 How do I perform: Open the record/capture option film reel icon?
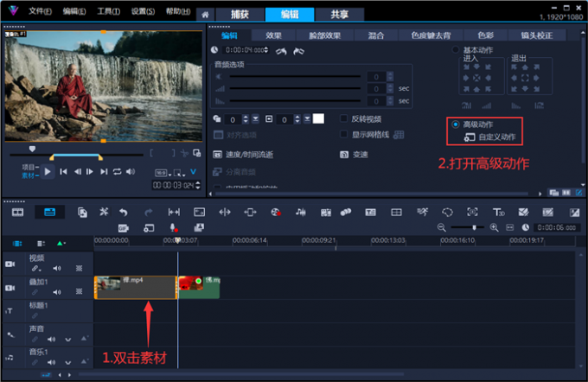(276, 213)
